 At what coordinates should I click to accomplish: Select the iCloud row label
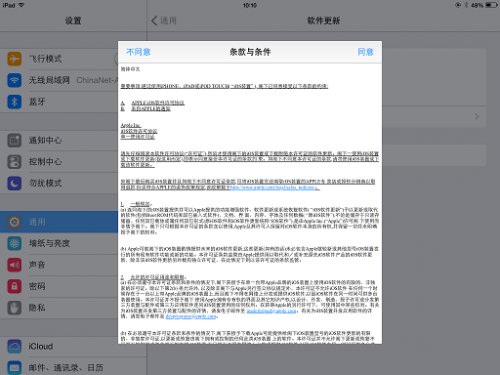click(x=41, y=347)
